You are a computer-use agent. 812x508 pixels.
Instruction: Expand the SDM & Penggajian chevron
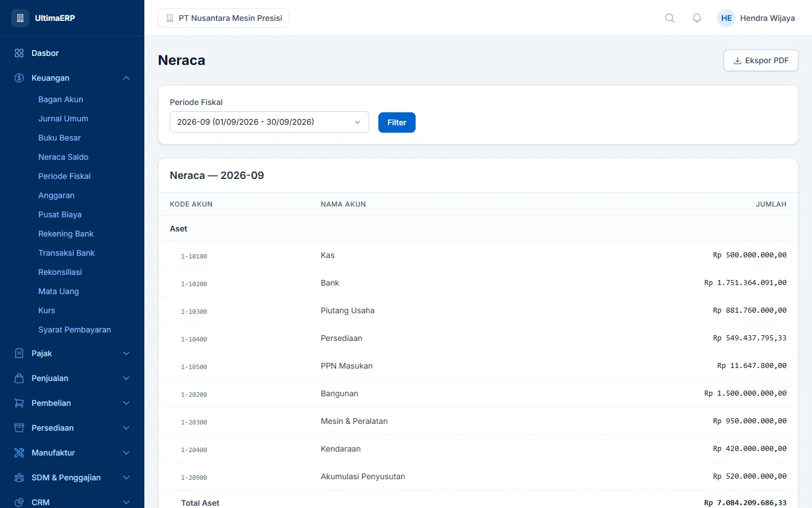pos(126,478)
